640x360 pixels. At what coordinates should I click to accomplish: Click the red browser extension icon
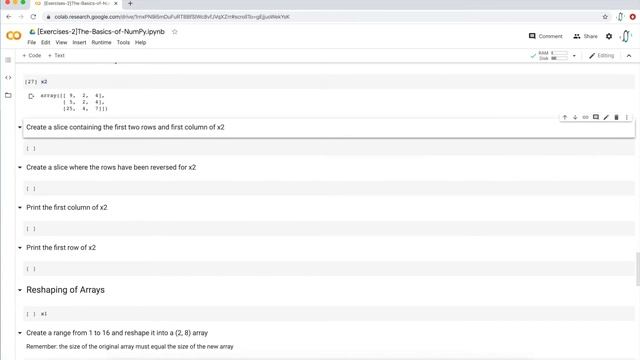pyautogui.click(x=633, y=17)
